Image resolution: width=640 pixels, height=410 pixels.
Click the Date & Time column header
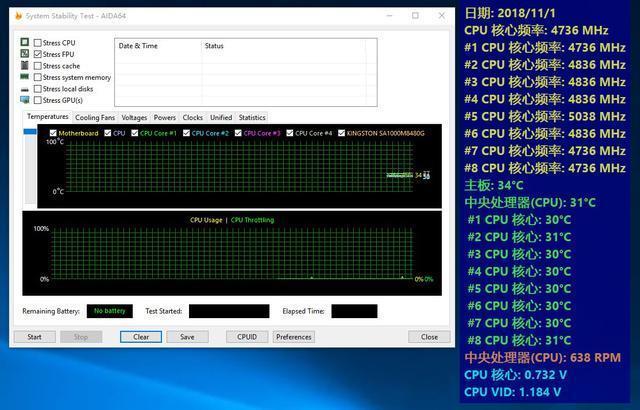tap(158, 46)
